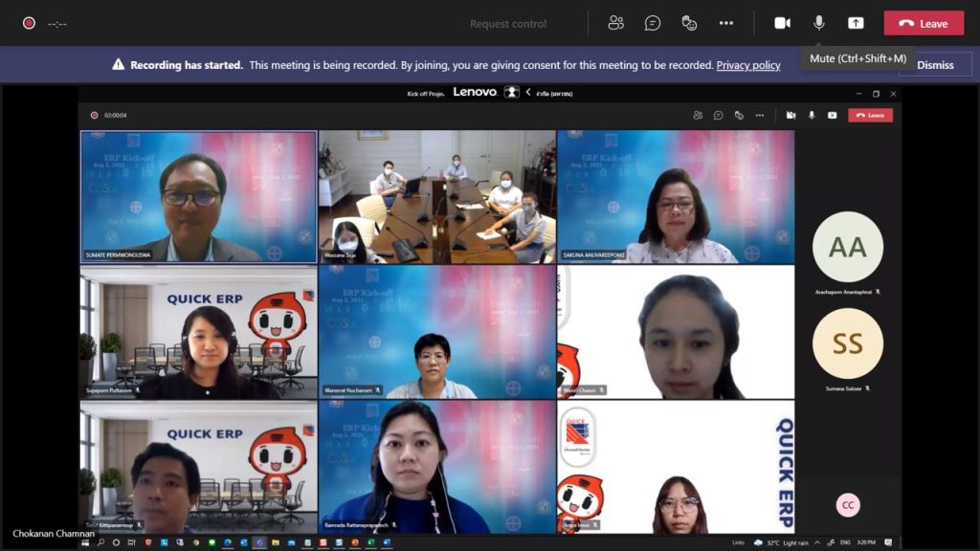This screenshot has height=551, width=980.
Task: Open the Privacy policy link
Action: point(748,65)
